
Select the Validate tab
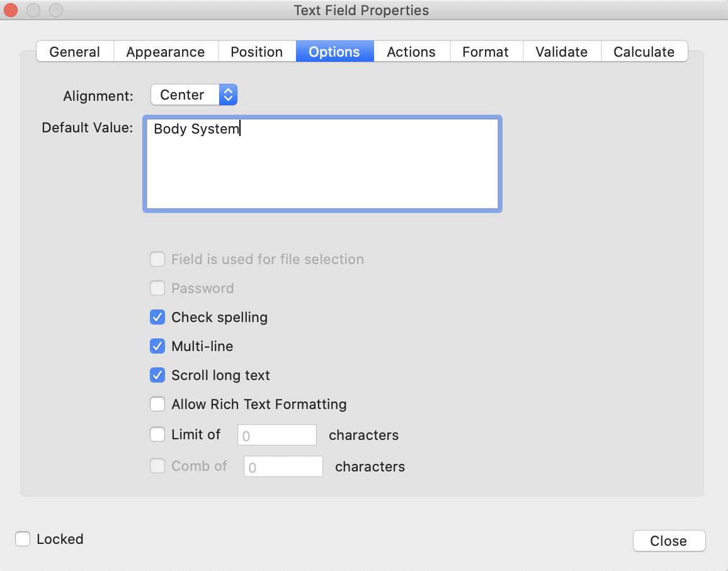(560, 52)
